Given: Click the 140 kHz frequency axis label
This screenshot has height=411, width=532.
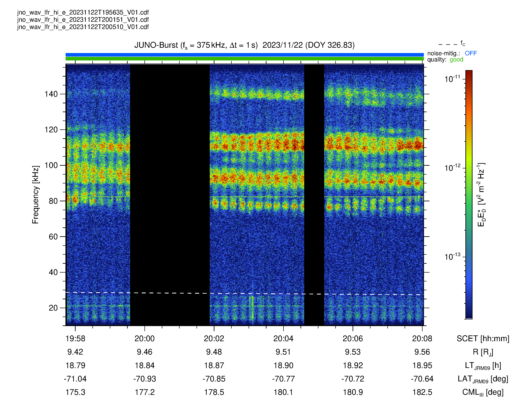Looking at the screenshot, I should click(x=51, y=94).
